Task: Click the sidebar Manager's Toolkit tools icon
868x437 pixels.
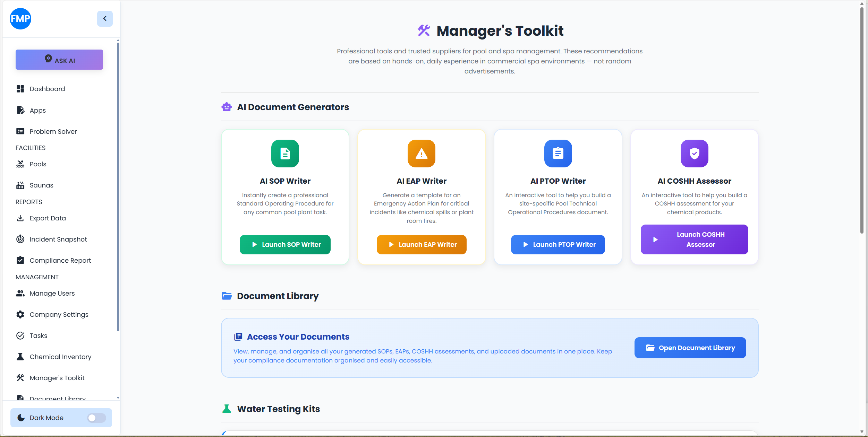Action: point(20,378)
